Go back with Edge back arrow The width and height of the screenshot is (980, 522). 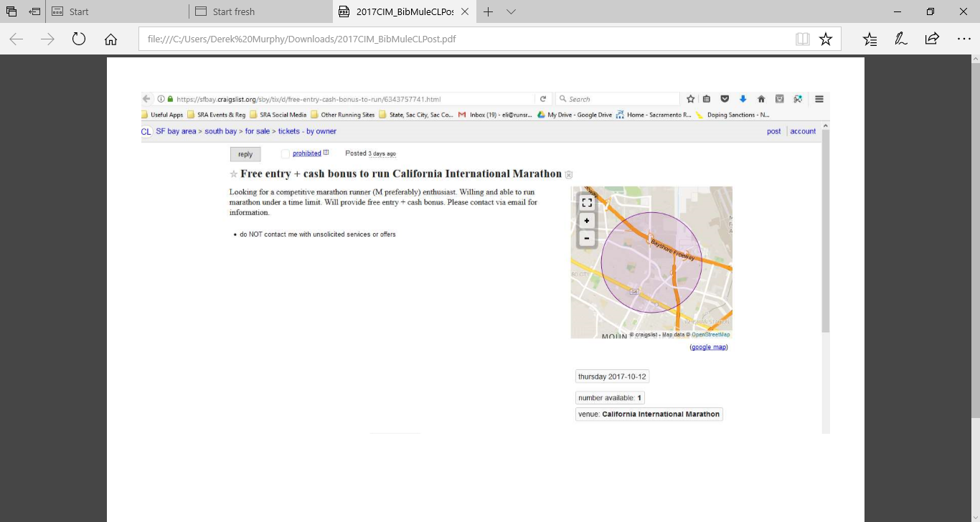click(17, 39)
